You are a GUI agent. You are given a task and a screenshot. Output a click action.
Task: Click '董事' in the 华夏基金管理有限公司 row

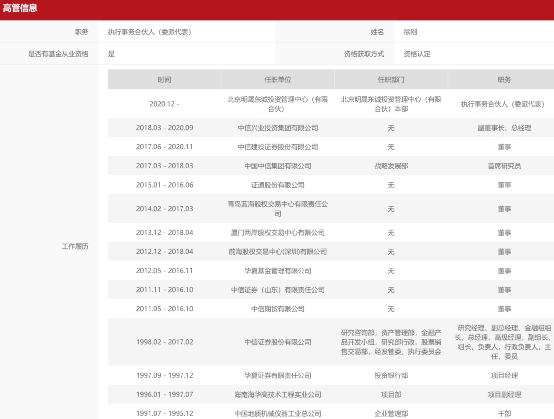pyautogui.click(x=504, y=271)
